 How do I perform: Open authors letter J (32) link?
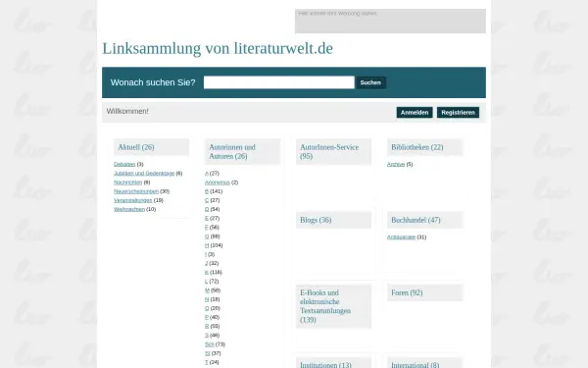point(206,263)
